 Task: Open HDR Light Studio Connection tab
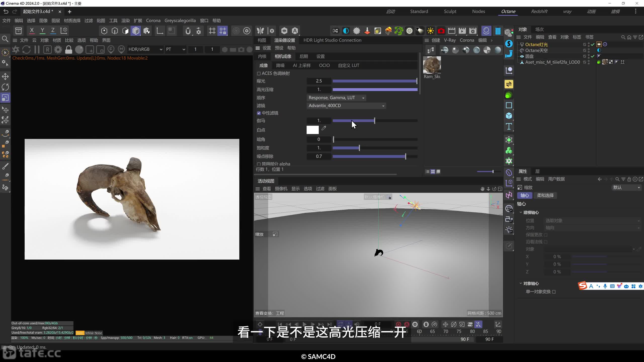click(x=332, y=40)
